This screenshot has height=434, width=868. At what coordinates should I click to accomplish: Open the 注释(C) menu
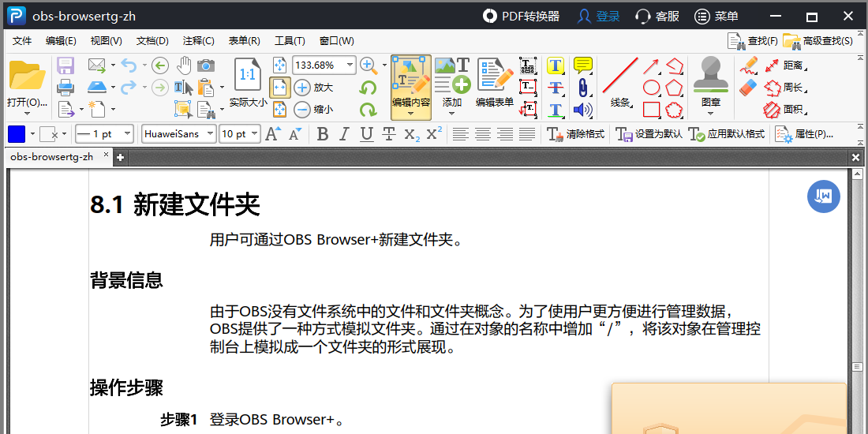tap(198, 41)
